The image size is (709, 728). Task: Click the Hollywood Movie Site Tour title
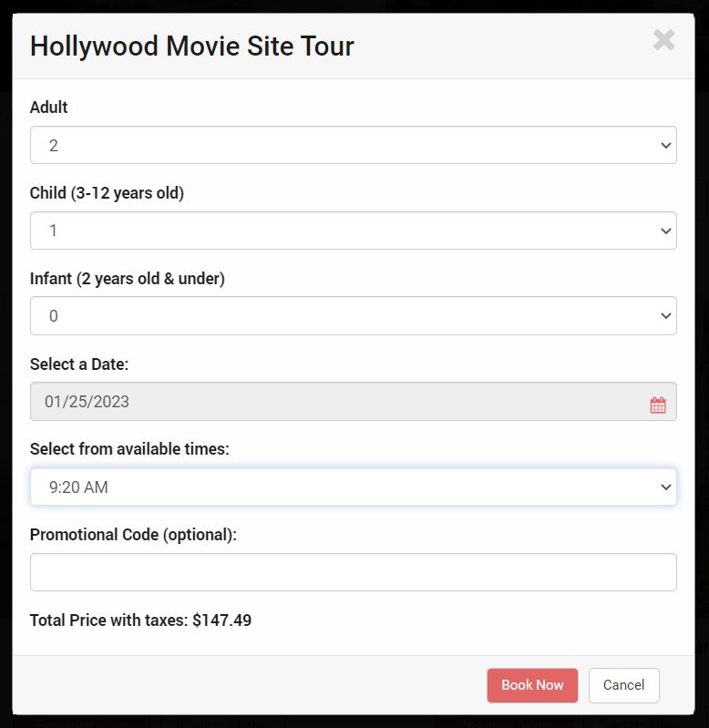(x=191, y=46)
